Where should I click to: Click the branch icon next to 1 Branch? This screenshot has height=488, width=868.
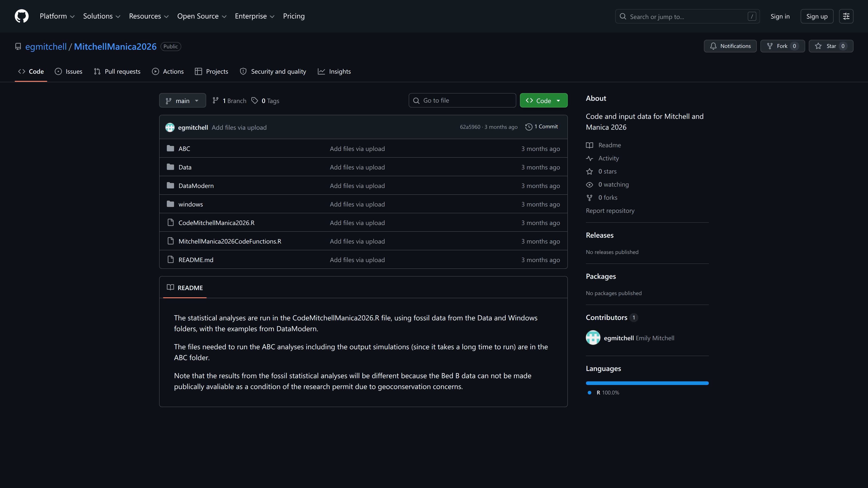(x=216, y=100)
